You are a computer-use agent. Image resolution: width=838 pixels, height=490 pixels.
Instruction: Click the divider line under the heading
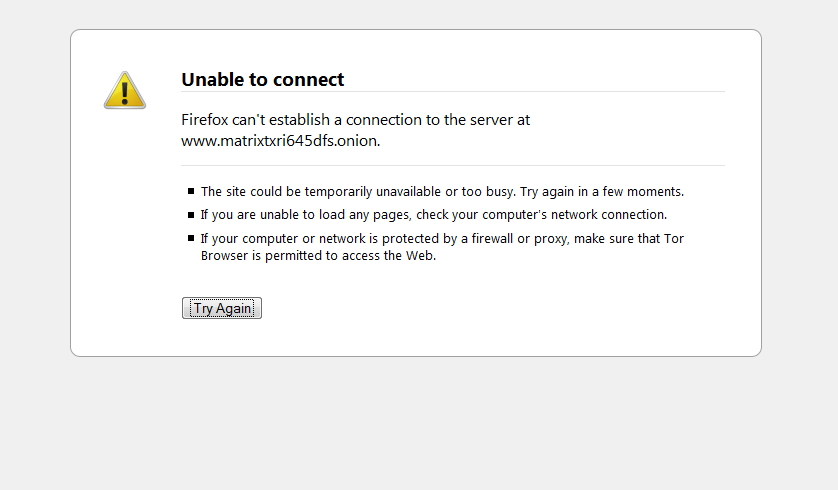click(x=453, y=92)
